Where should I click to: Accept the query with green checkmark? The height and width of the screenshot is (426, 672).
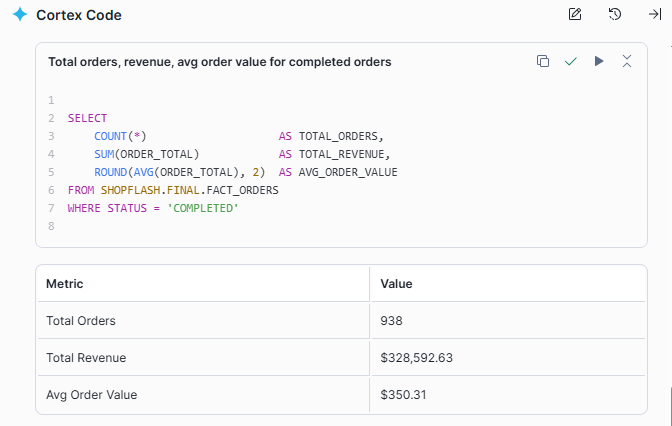pos(570,61)
